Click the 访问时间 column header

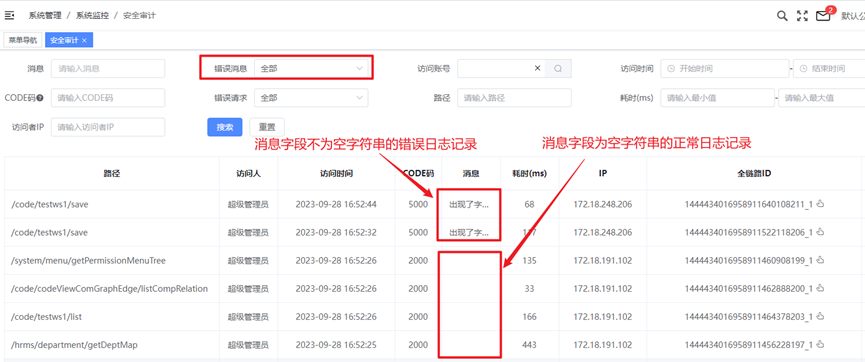point(337,173)
